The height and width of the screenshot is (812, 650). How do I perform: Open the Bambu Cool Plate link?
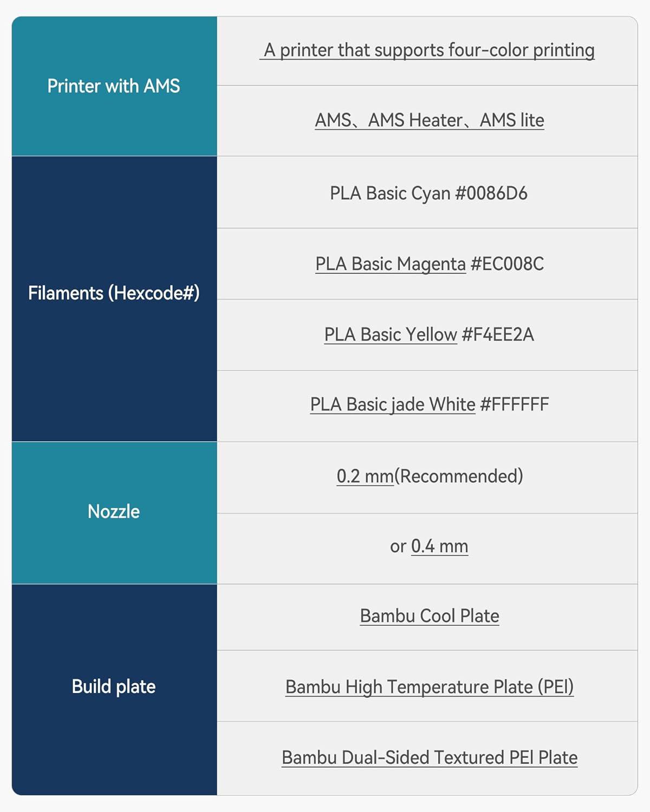(430, 616)
